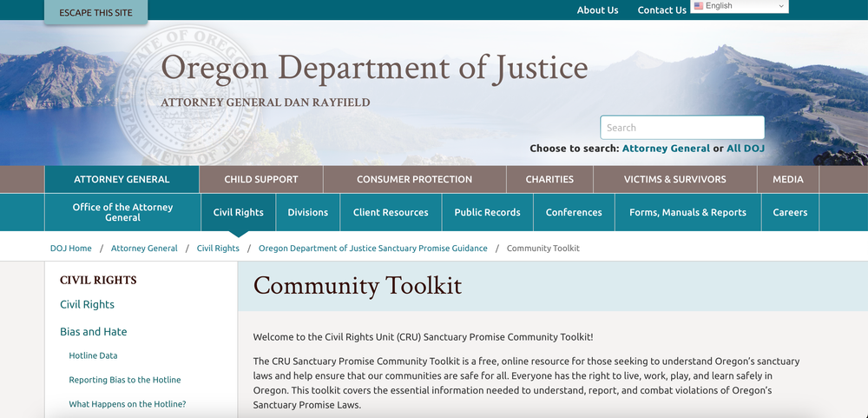Screen dimensions: 868x418
Task: Open the About Us page
Action: (597, 10)
